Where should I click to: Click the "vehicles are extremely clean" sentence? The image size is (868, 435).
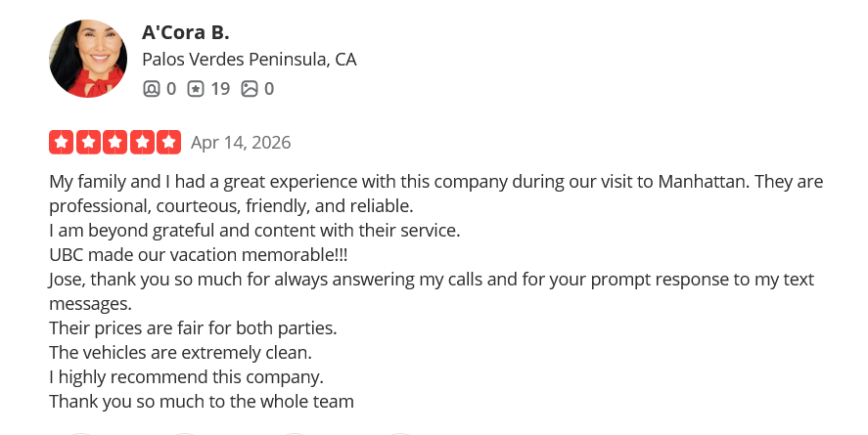point(194,353)
